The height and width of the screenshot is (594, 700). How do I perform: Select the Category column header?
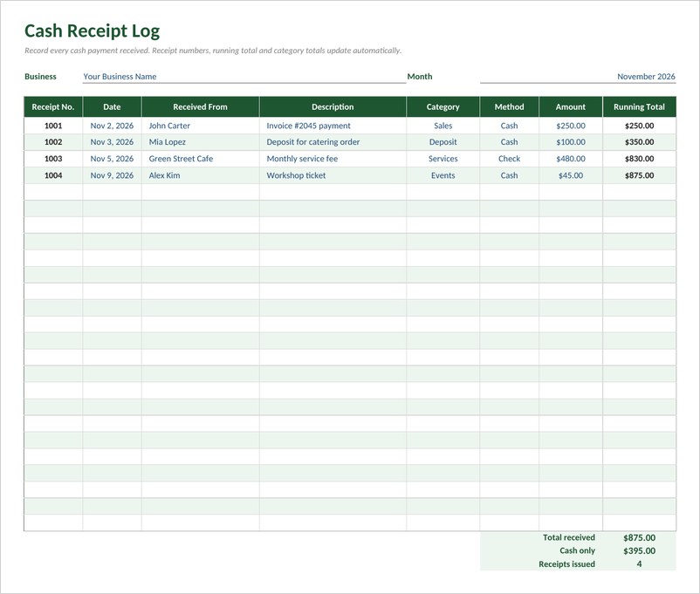443,106
